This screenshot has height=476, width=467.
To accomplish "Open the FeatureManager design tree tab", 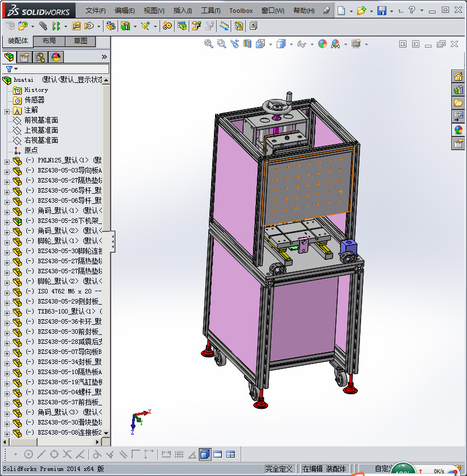I will pos(9,57).
